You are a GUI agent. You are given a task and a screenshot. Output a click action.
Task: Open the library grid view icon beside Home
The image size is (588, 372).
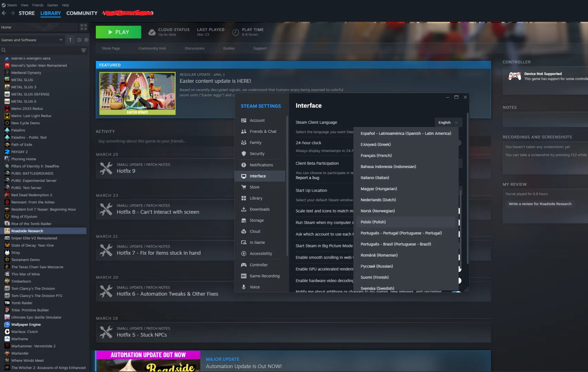[x=83, y=27]
